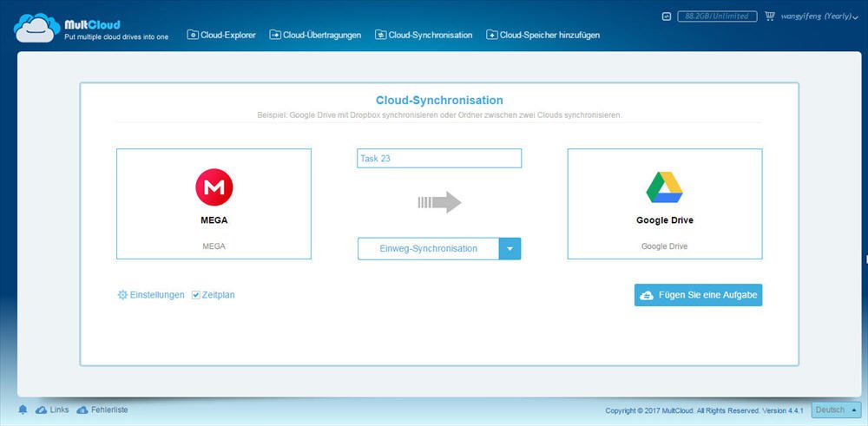Screen dimensions: 868x426
Task: Click the MultCloud cloud logo
Action: point(36,28)
